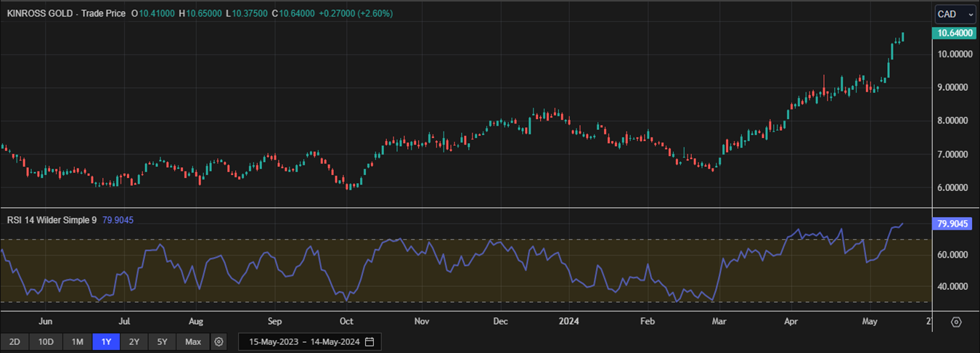Switch to the 1M range
Image resolution: width=980 pixels, height=353 pixels.
point(78,341)
